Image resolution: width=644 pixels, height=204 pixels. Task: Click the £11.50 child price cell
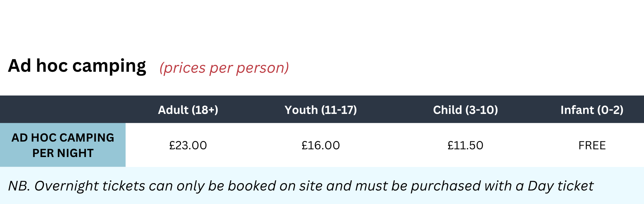click(x=465, y=145)
